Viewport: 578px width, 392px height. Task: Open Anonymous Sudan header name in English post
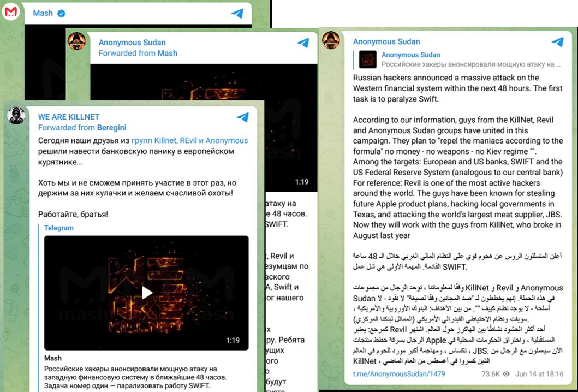click(386, 41)
